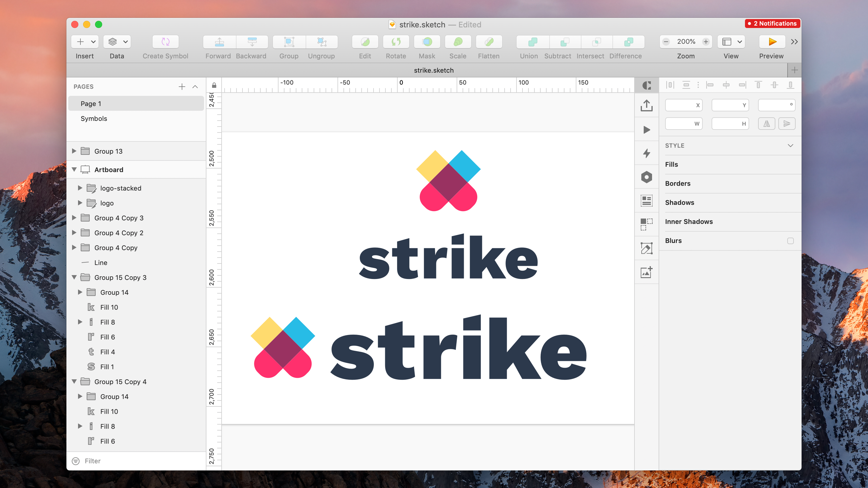Collapse the STYLE section
Viewport: 868px width, 488px height.
791,146
